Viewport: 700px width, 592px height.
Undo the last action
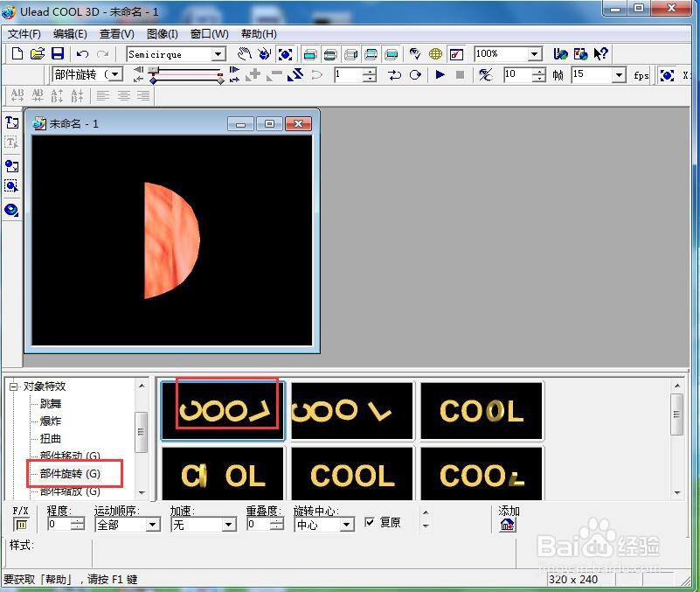tap(82, 54)
